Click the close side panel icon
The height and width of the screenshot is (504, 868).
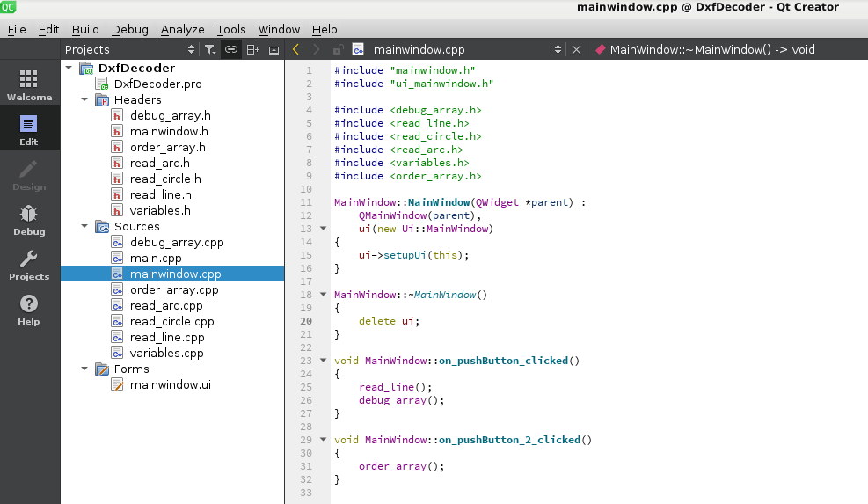(x=274, y=50)
